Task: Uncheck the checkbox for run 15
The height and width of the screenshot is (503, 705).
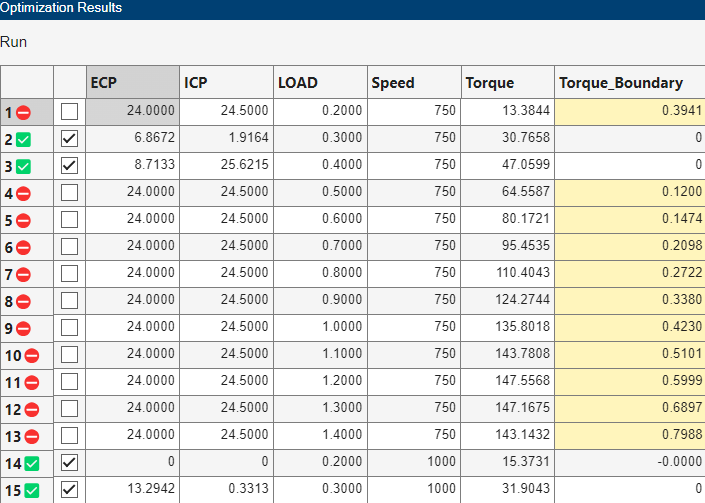Action: [x=69, y=489]
